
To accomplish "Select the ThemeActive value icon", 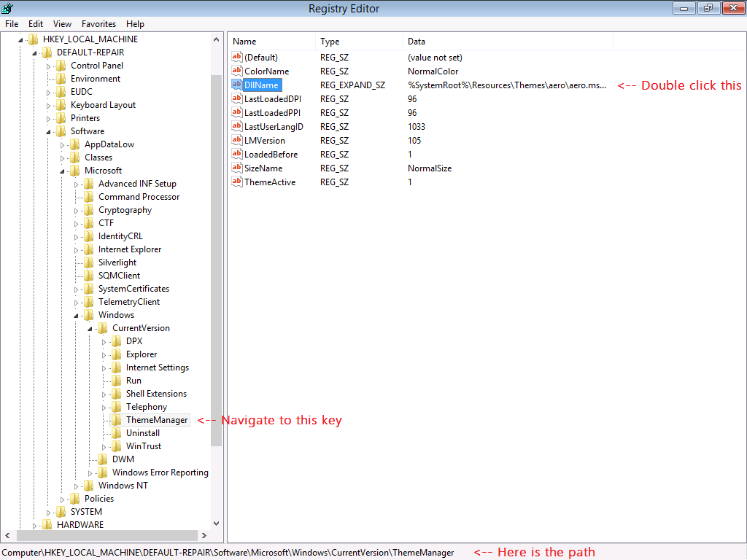I will [x=236, y=182].
